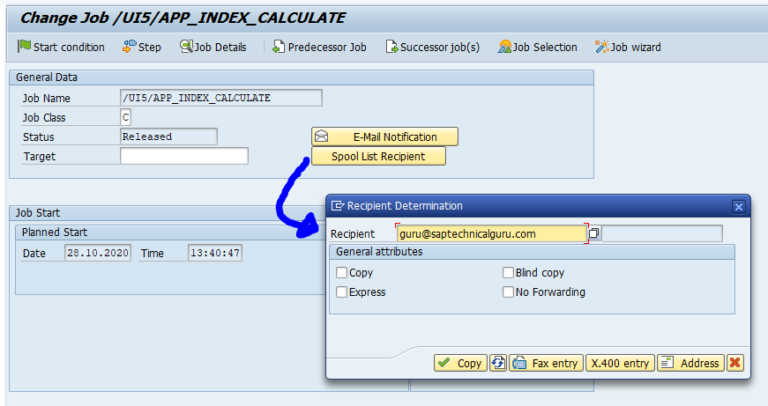
Task: Open the Step toolbar item
Action: (x=141, y=47)
